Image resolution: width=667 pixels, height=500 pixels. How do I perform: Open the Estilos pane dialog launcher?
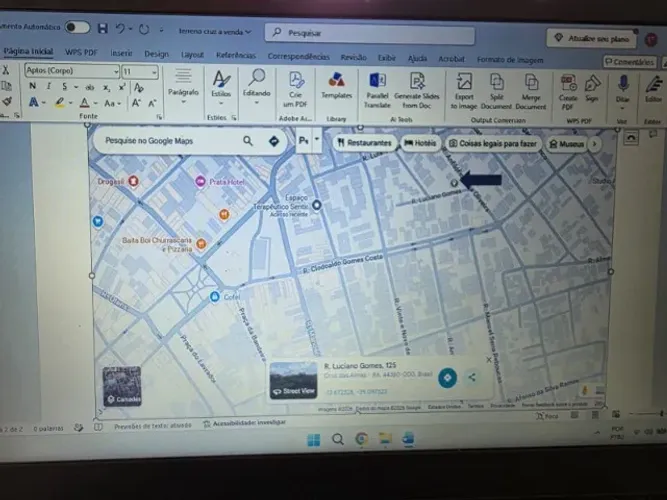tap(234, 118)
